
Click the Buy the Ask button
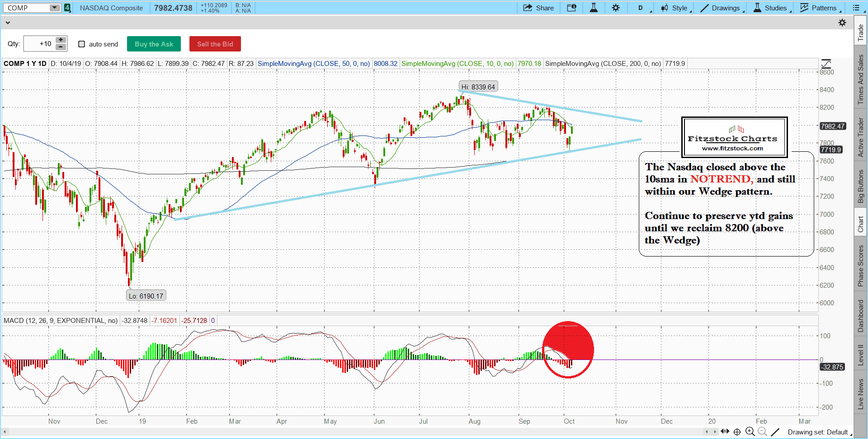click(154, 44)
